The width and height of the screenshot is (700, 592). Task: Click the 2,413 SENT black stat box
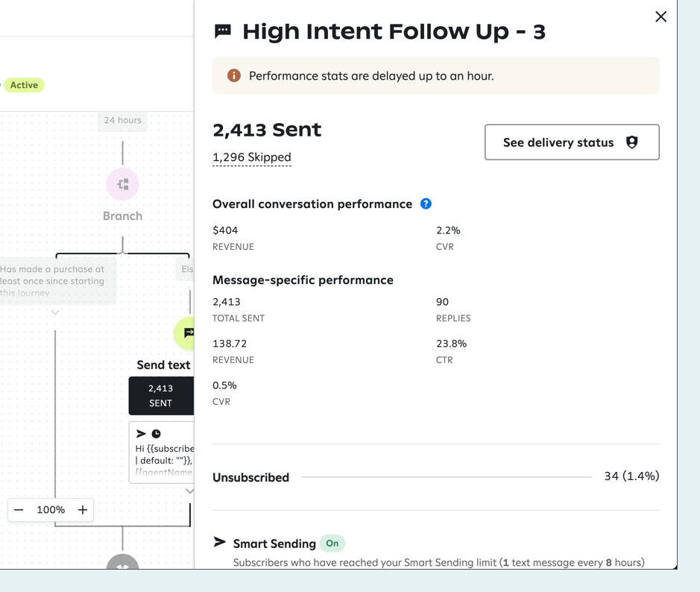pyautogui.click(x=161, y=395)
